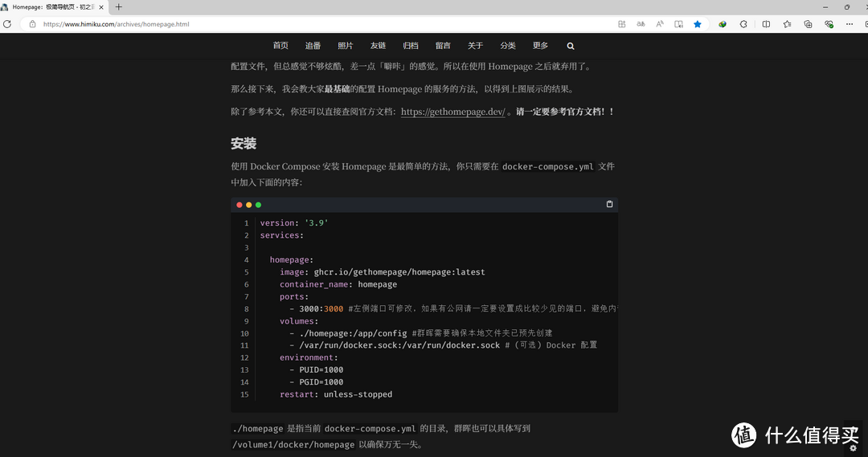Toggle the blue favorites star
Image resolution: width=868 pixels, height=457 pixels.
point(698,24)
